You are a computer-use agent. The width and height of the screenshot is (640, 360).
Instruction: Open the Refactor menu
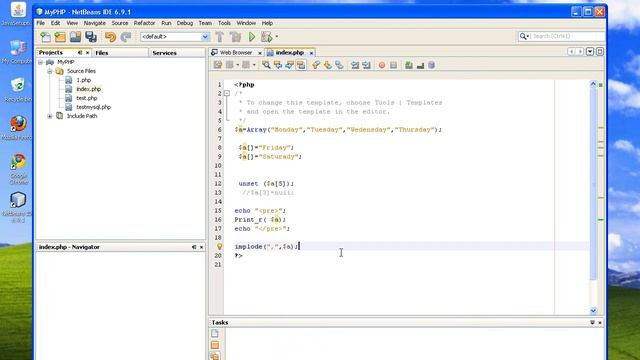tap(144, 23)
